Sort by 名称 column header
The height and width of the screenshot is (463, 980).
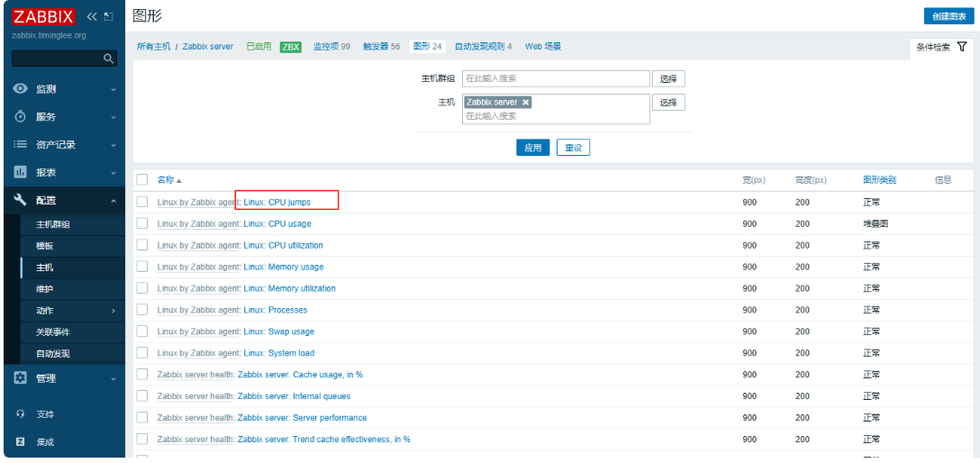click(169, 180)
